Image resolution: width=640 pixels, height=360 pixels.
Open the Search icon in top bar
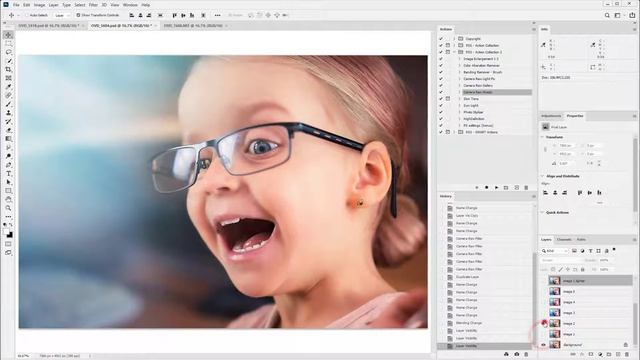(x=607, y=16)
